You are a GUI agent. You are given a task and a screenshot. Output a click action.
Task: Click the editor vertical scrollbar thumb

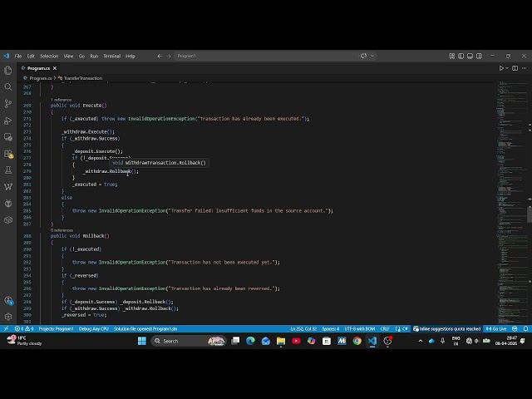530,214
